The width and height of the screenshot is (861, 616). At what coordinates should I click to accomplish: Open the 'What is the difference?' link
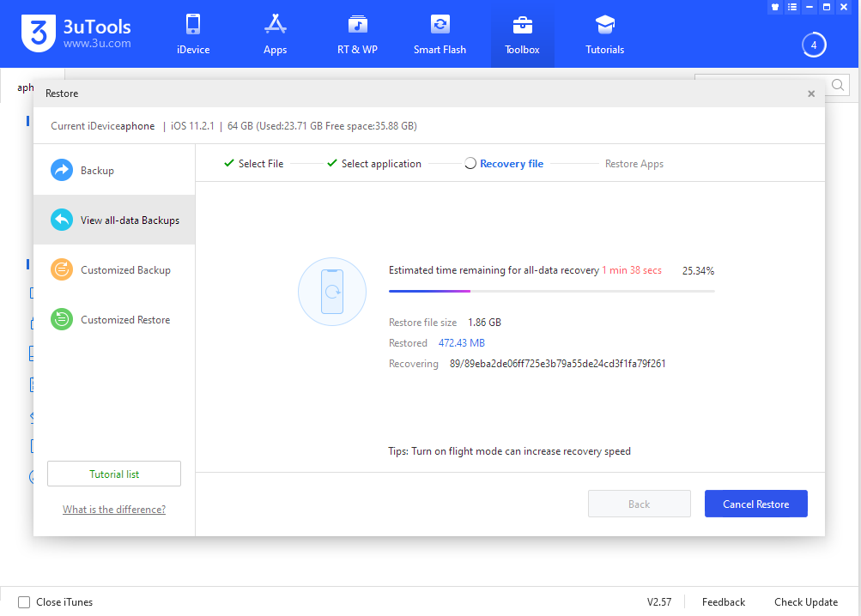click(113, 509)
